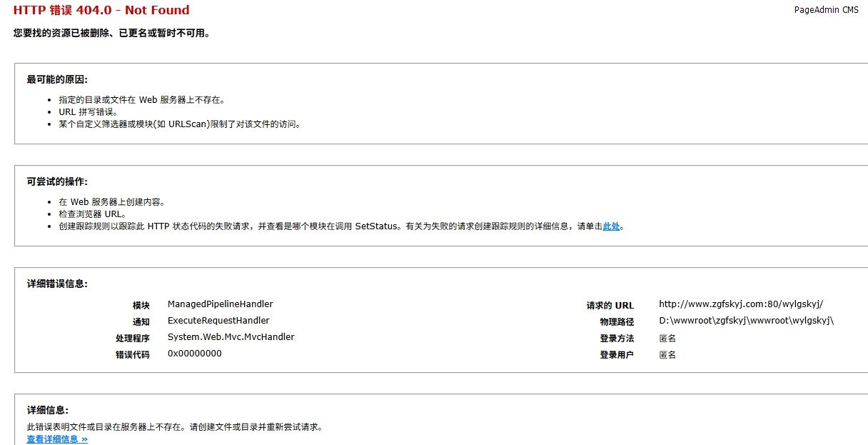Click the 可尝试的操作 section heading
Screen dimensions: 868x445
[57, 181]
